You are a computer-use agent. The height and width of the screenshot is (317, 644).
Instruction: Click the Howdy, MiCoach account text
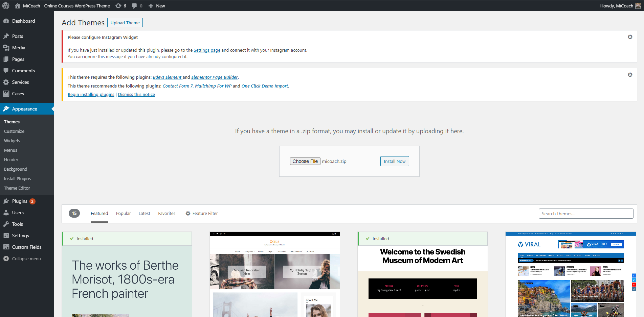[616, 6]
